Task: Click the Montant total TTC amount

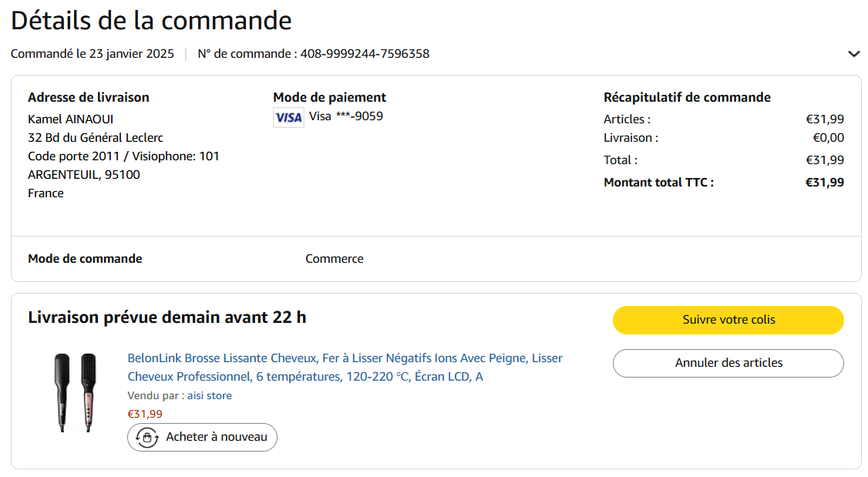Action: 824,183
